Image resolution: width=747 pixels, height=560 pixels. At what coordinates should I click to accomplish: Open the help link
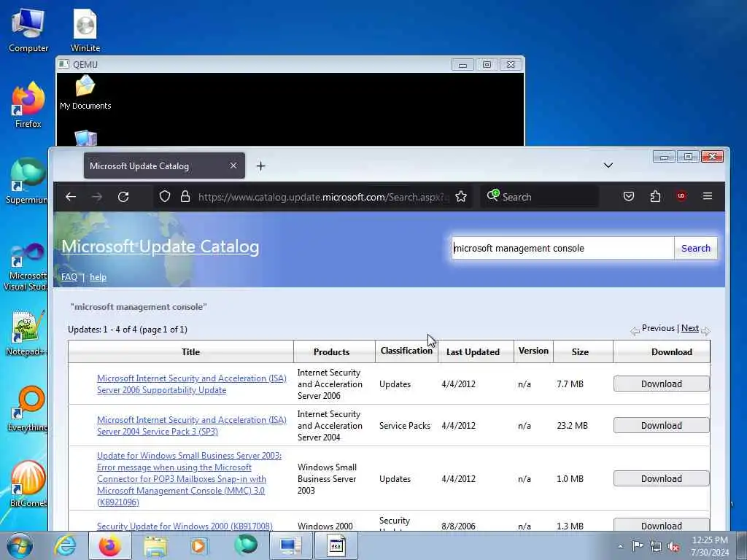click(x=98, y=277)
